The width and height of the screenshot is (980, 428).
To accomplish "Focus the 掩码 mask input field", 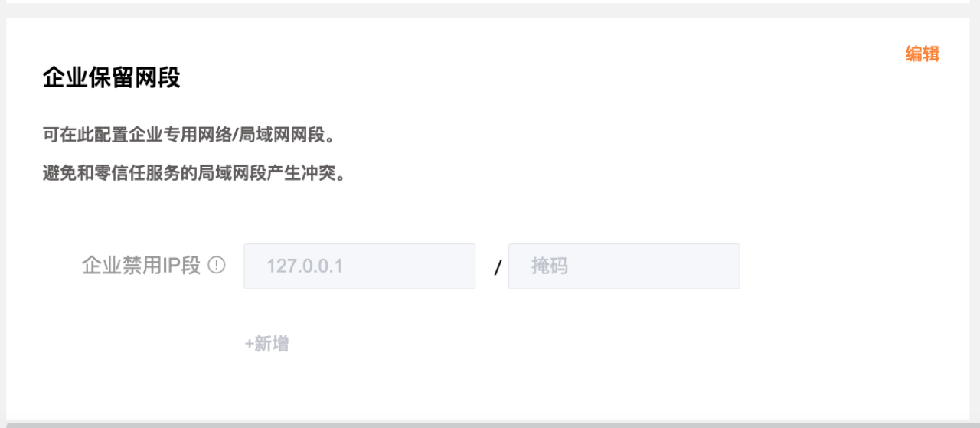I will 624,266.
